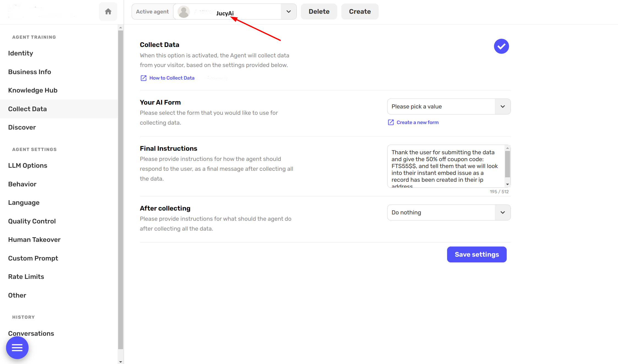The height and width of the screenshot is (364, 618).
Task: Open Conversations history section
Action: point(31,333)
